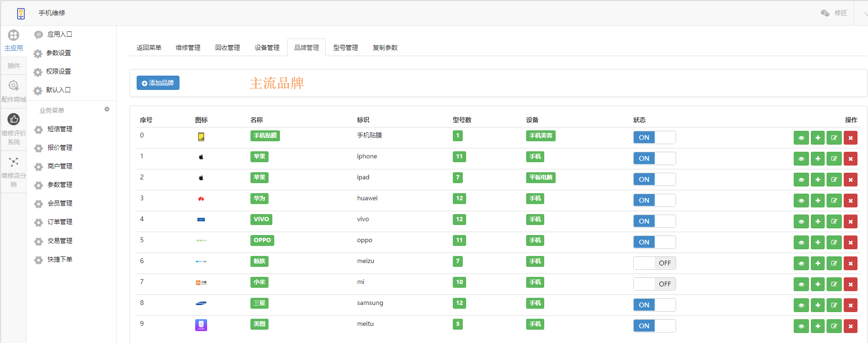868x343 pixels.
Task: Open 应用入口 in the sidebar
Action: point(60,34)
